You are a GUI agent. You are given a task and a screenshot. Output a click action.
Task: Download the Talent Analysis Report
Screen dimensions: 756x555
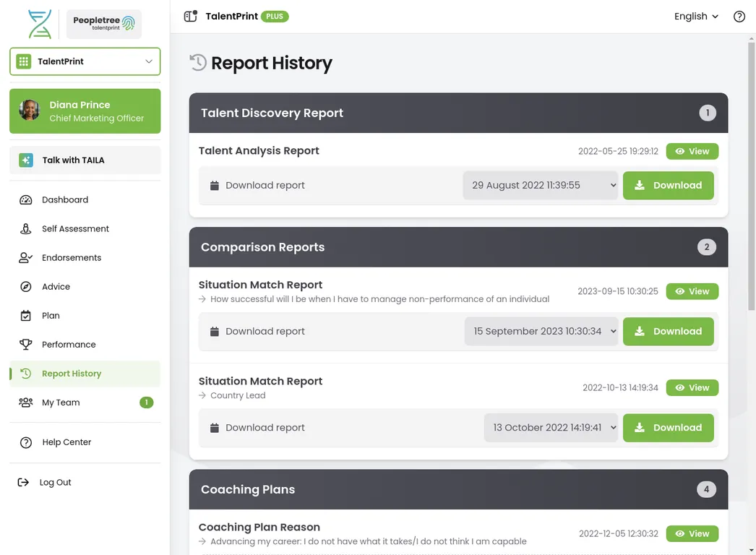click(669, 185)
